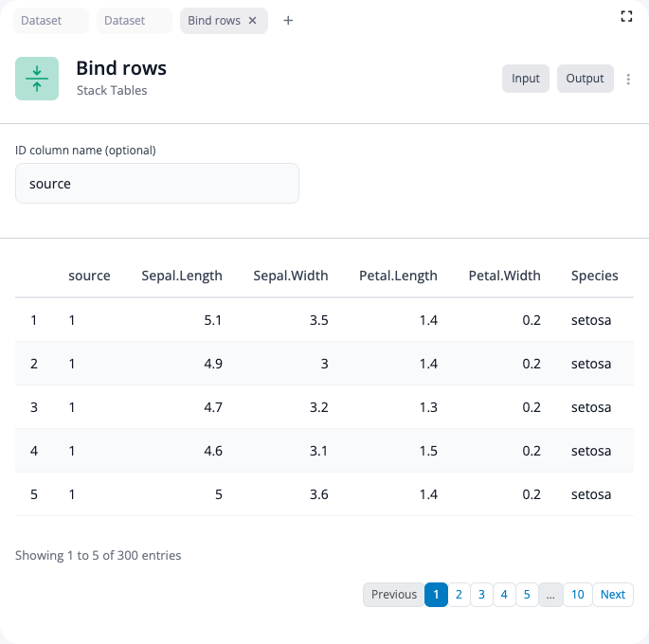Click the Output button
The height and width of the screenshot is (644, 649).
point(585,79)
